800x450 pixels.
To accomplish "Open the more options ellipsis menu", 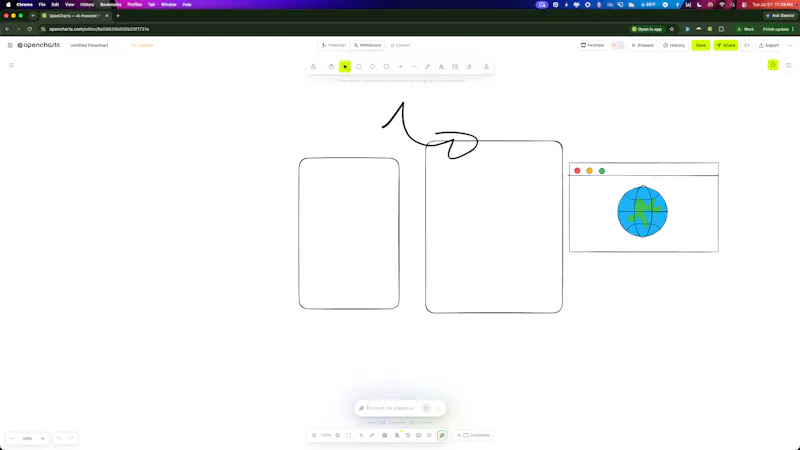I will (790, 45).
